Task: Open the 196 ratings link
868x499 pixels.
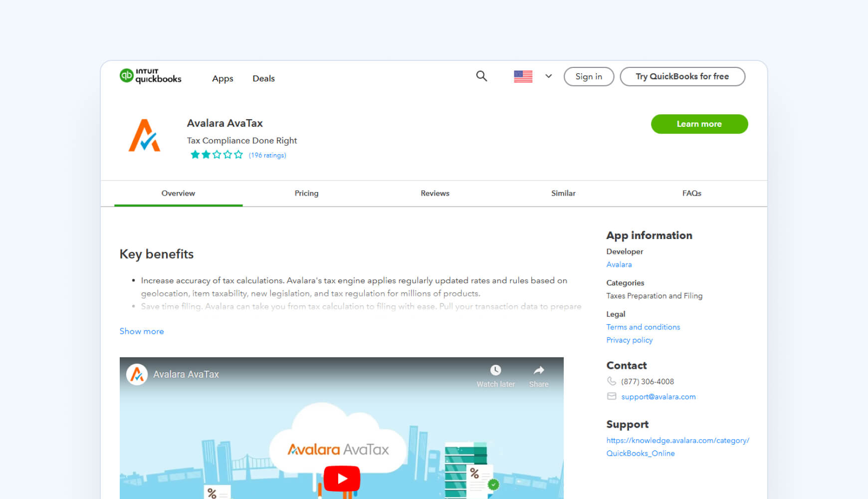Action: pos(267,155)
